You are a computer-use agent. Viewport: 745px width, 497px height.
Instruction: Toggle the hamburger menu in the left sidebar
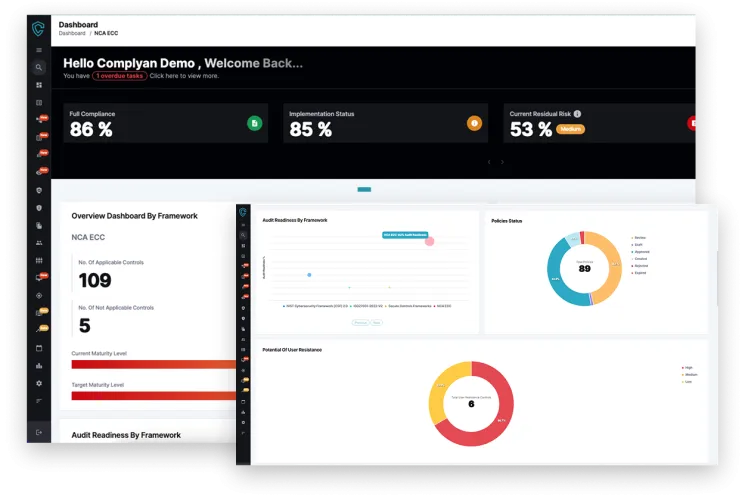(39, 50)
